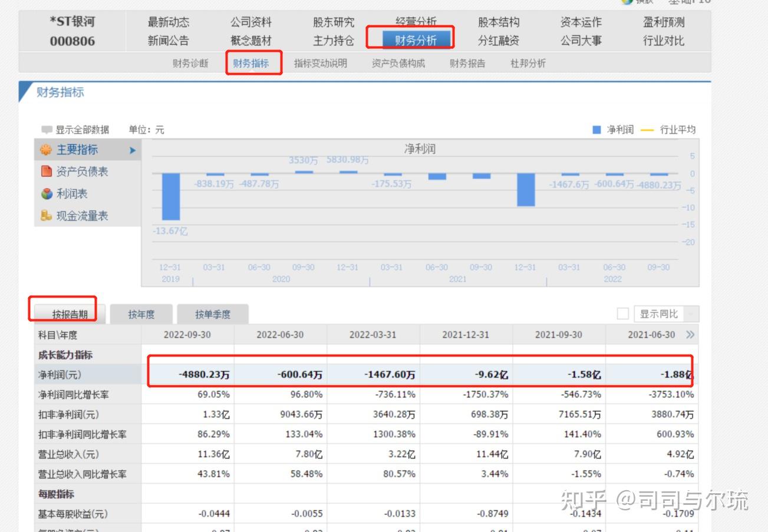The width and height of the screenshot is (768, 532).
Task: Click the 显示全部数据 speech bubble icon
Action: 47,130
